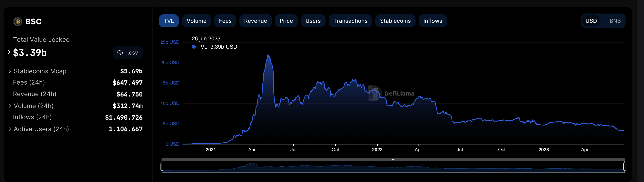The height and width of the screenshot is (182, 644).
Task: Expand the Volume (24h) row
Action: (x=10, y=106)
